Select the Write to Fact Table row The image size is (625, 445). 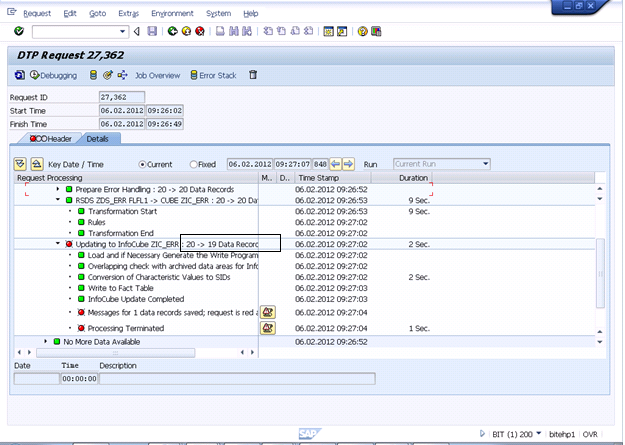pos(120,288)
